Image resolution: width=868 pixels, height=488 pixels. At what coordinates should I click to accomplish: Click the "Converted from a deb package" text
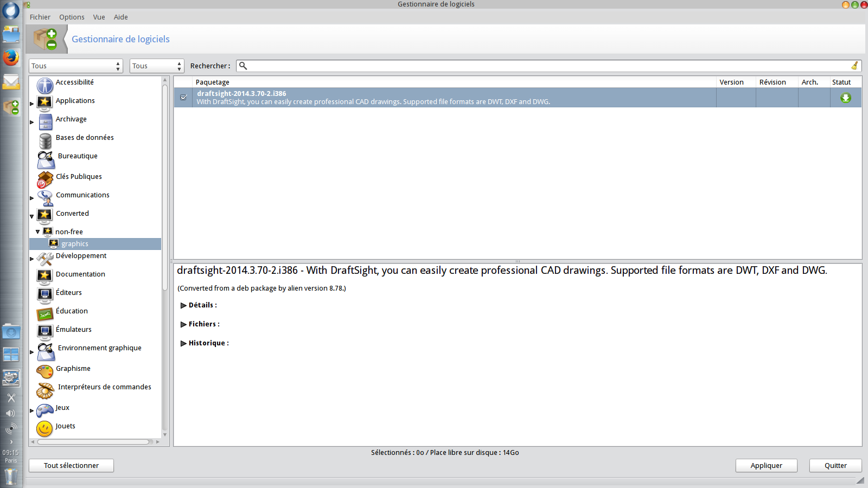tap(261, 288)
